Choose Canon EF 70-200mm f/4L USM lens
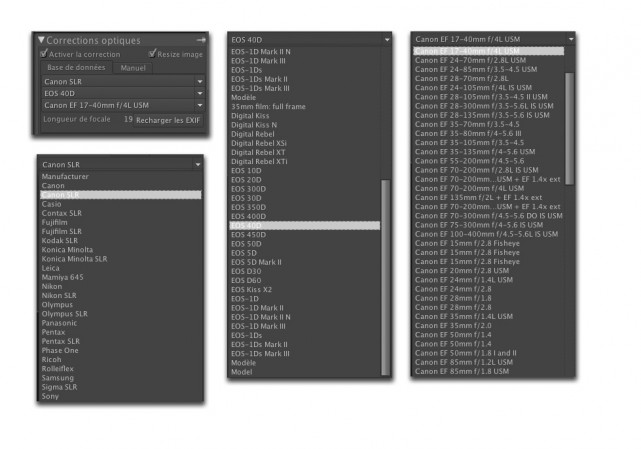 (470, 188)
